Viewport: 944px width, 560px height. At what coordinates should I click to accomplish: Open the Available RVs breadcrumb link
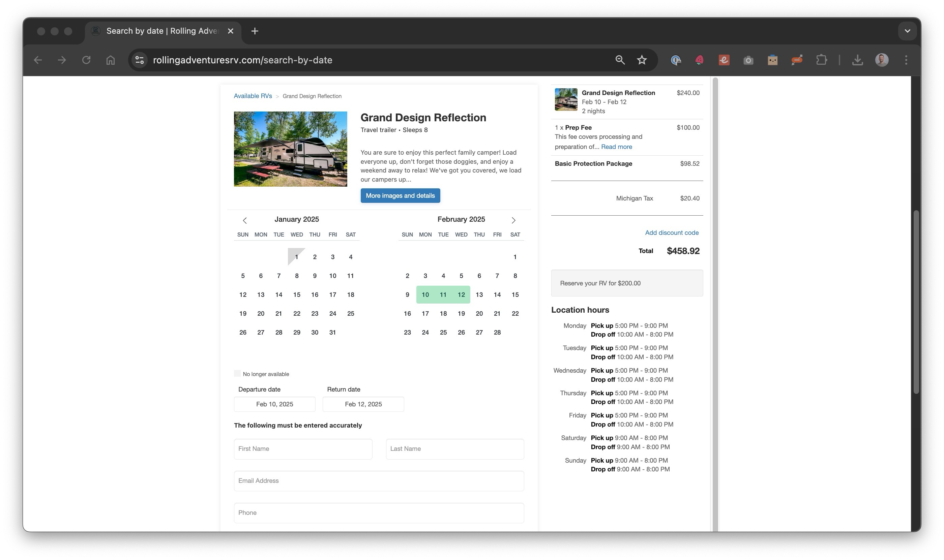pyautogui.click(x=253, y=96)
